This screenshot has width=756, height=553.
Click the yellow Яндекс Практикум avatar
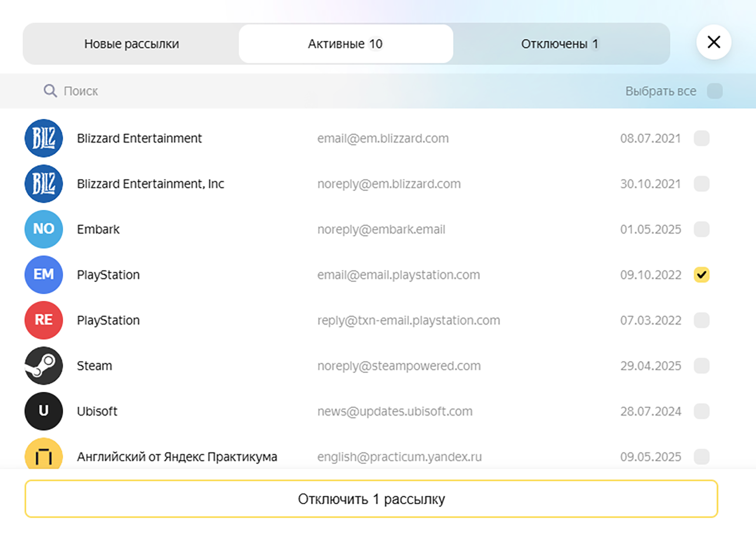point(44,454)
